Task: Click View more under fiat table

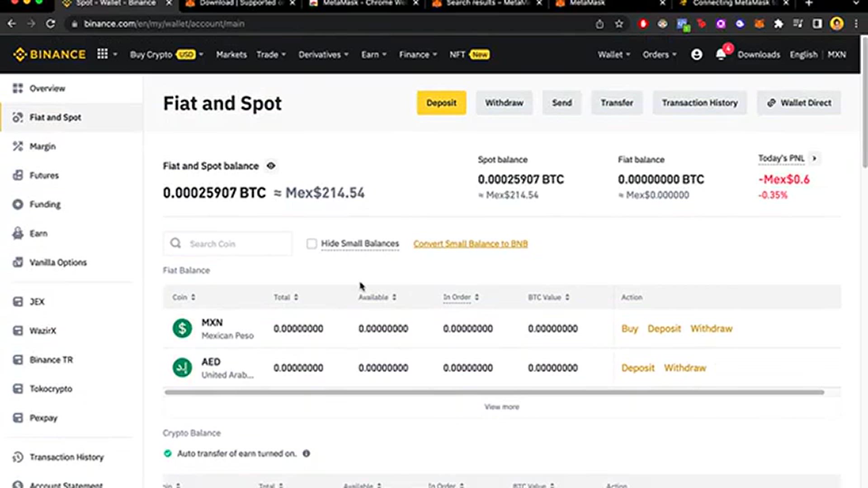Action: pos(502,407)
